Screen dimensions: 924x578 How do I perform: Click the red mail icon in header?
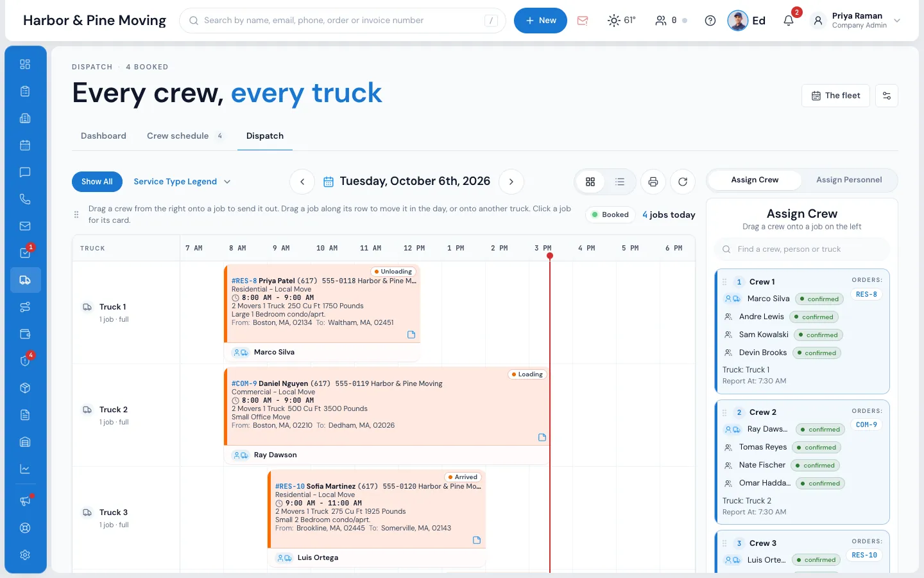pyautogui.click(x=583, y=21)
